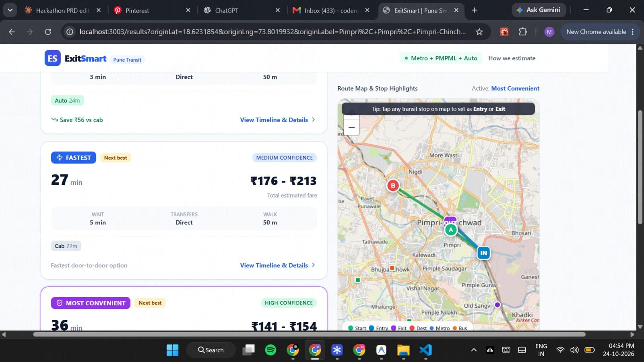Close the Pinterest tab
The height and width of the screenshot is (362, 644).
tap(188, 10)
